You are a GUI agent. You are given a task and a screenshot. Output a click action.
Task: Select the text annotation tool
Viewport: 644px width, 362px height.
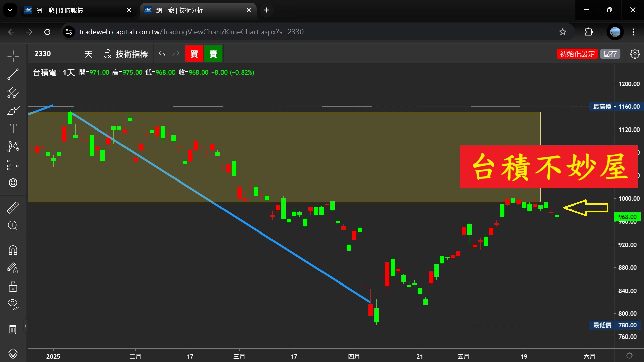click(13, 128)
